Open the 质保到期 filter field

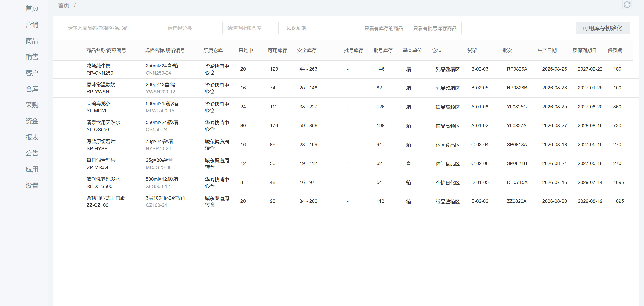point(318,28)
